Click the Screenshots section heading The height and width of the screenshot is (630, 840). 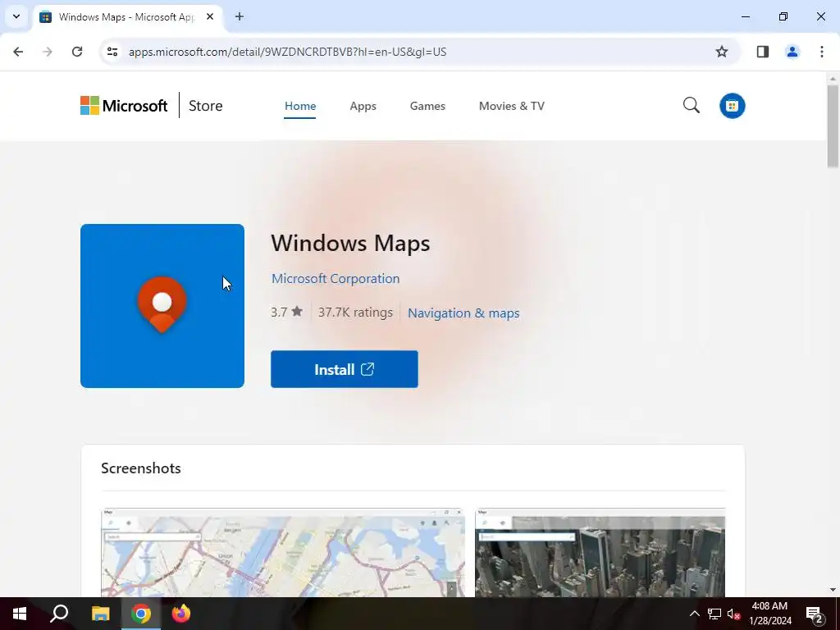pos(141,468)
